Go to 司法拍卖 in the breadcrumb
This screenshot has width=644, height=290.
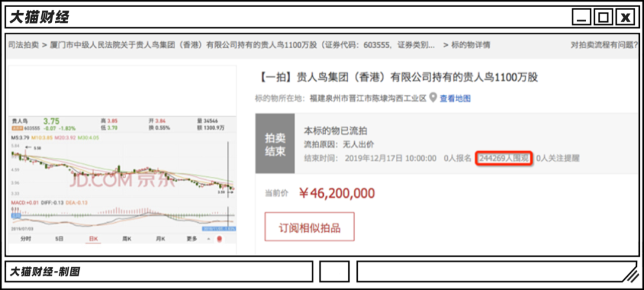click(23, 45)
